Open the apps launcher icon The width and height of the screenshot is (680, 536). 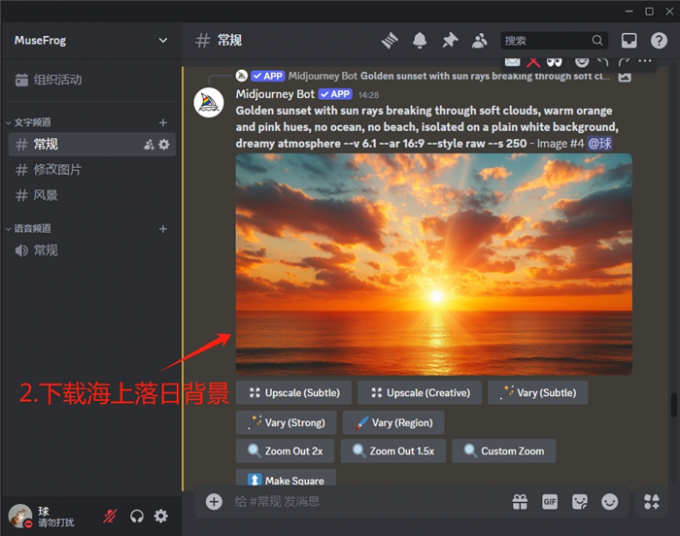[651, 502]
